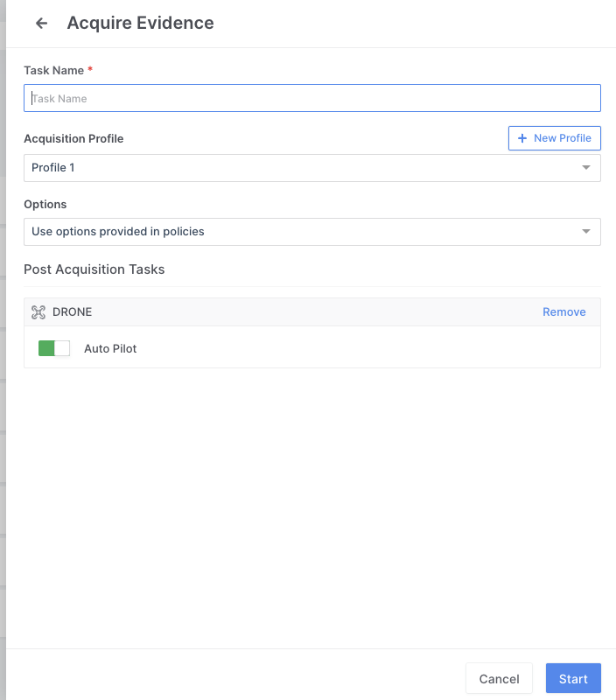Image resolution: width=616 pixels, height=700 pixels.
Task: Click the chevron on the Options selector
Action: tap(586, 231)
